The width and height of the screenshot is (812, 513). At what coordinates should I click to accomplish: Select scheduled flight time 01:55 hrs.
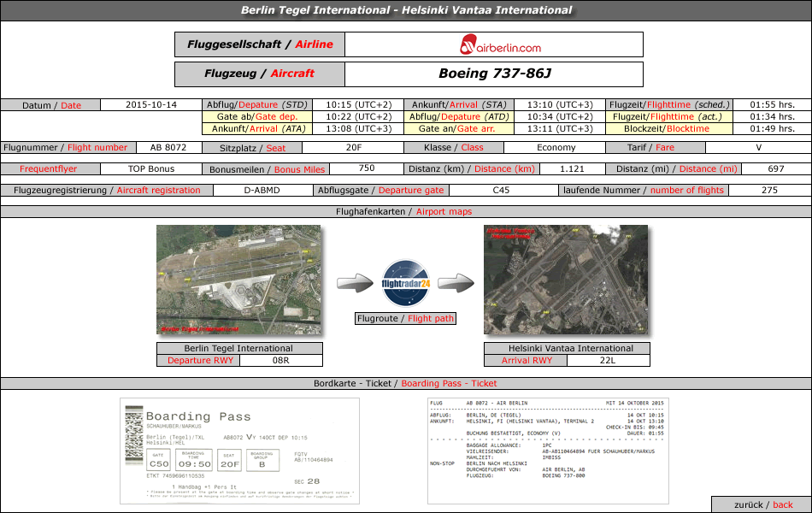tap(773, 104)
